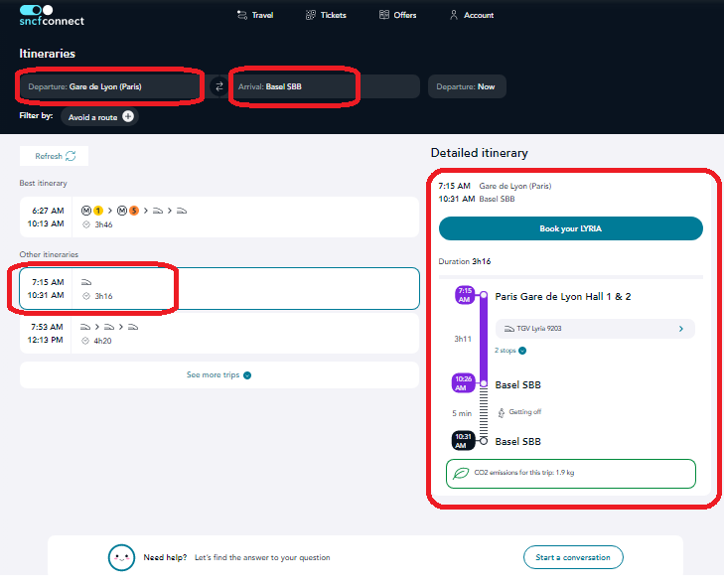Open TGV Lyria 9203 train details
Viewport: 724px width, 588px height.
595,329
